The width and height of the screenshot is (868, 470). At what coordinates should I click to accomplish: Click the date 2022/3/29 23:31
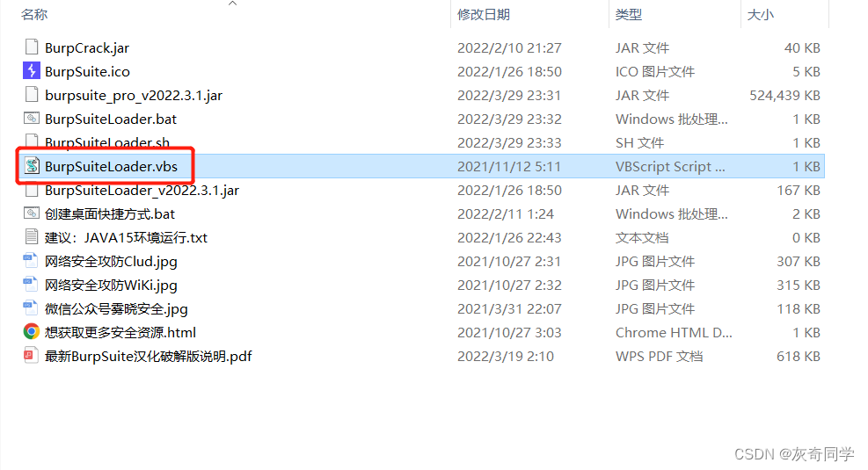509,96
